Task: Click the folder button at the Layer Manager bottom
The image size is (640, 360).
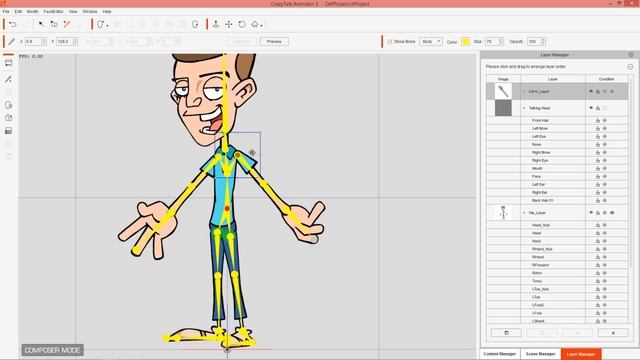Action: coord(506,333)
